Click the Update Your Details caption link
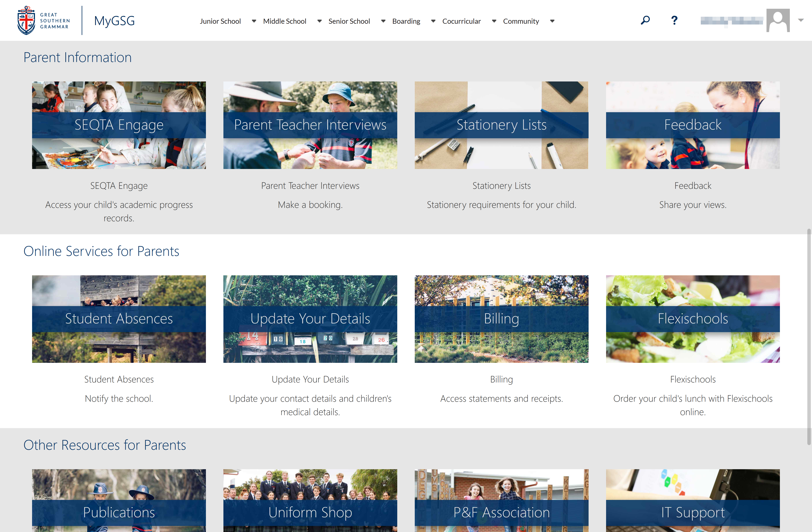 point(310,380)
